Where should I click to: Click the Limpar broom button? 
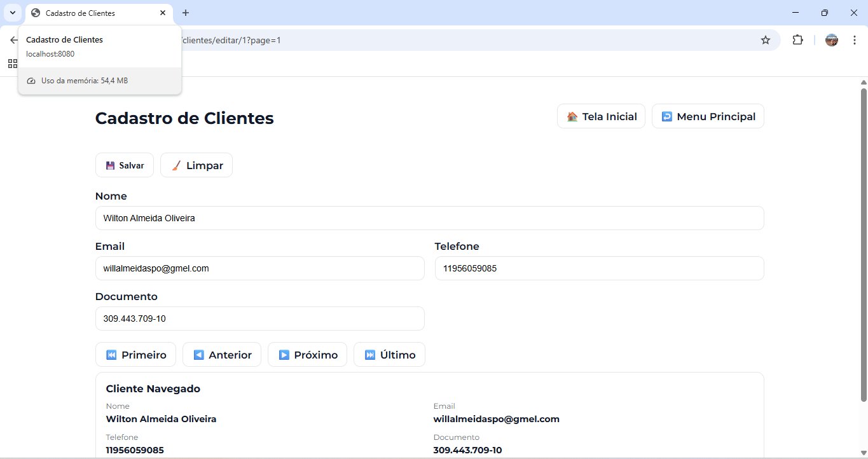tap(196, 165)
